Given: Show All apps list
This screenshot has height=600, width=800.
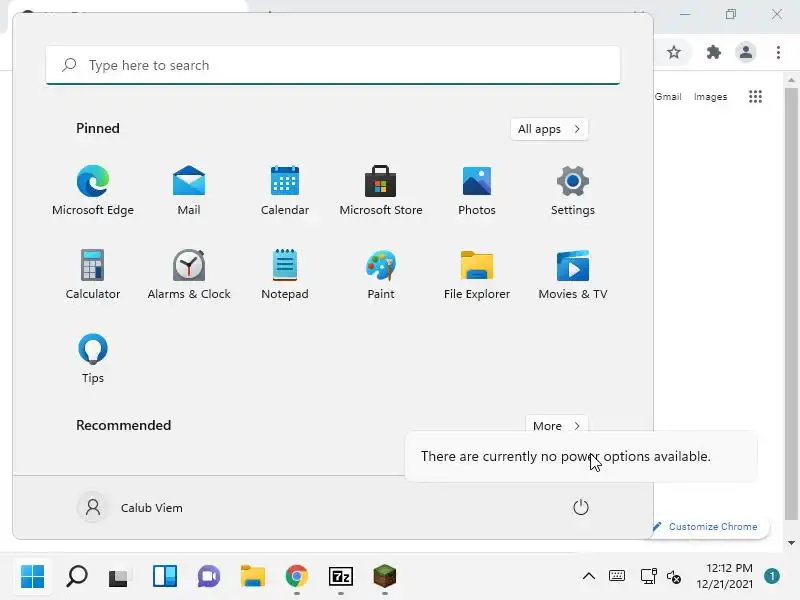Looking at the screenshot, I should pyautogui.click(x=549, y=129).
